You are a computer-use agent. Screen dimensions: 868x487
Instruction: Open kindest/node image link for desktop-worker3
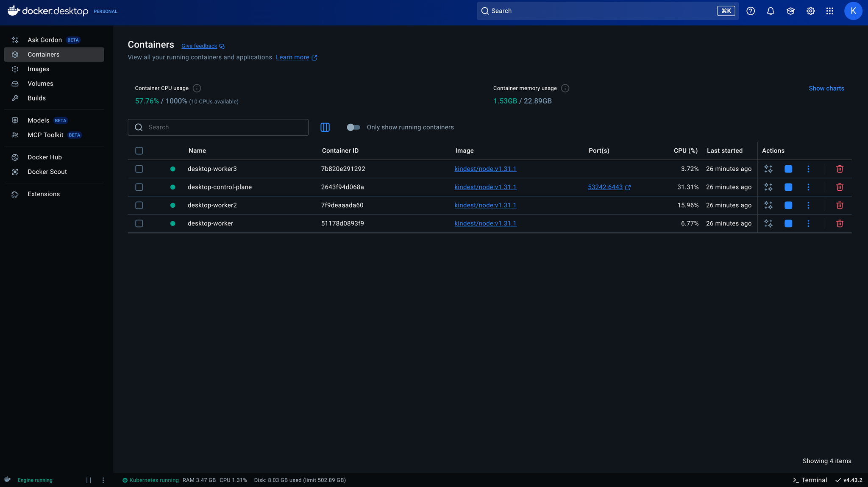click(485, 169)
